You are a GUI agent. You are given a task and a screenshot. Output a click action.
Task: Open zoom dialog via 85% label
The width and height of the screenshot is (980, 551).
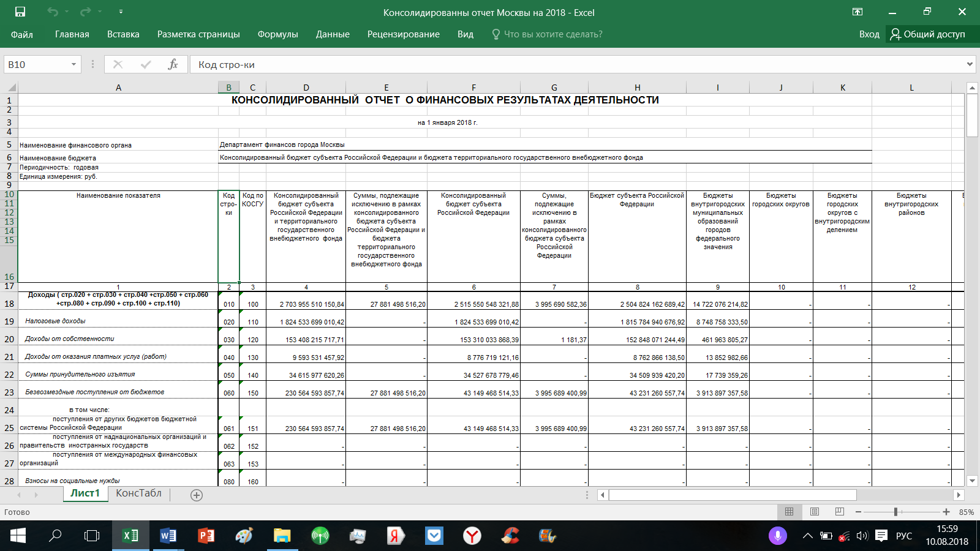[x=967, y=512]
